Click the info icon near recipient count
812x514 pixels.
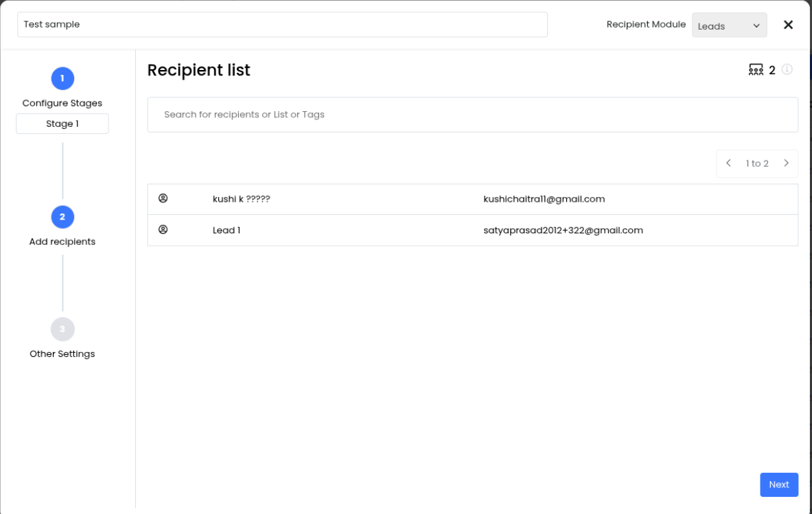(787, 70)
